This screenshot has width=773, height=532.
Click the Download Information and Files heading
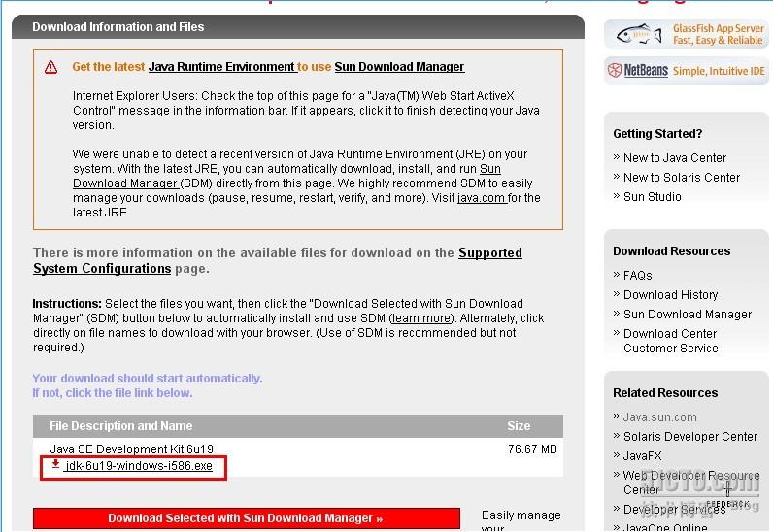click(x=118, y=26)
